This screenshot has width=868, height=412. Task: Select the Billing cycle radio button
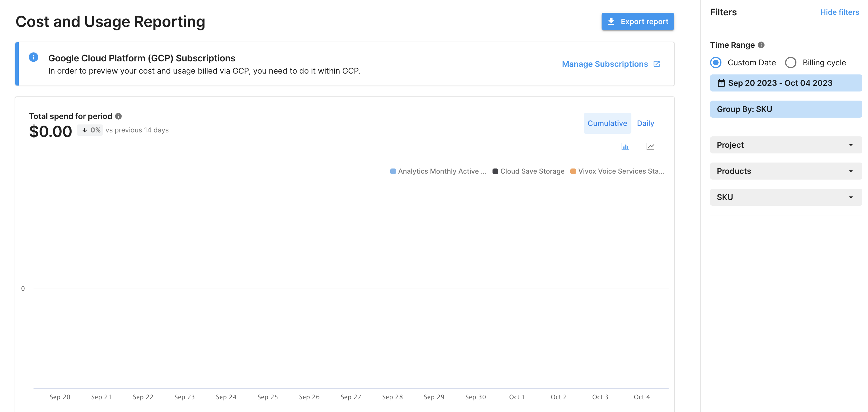(790, 63)
